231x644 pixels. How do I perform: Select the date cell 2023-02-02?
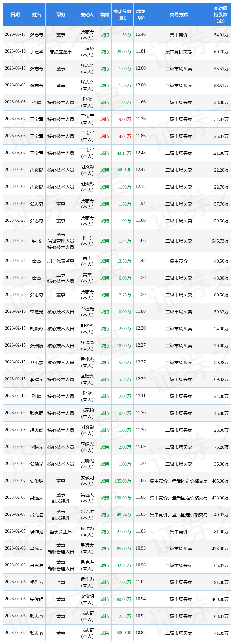click(15, 633)
